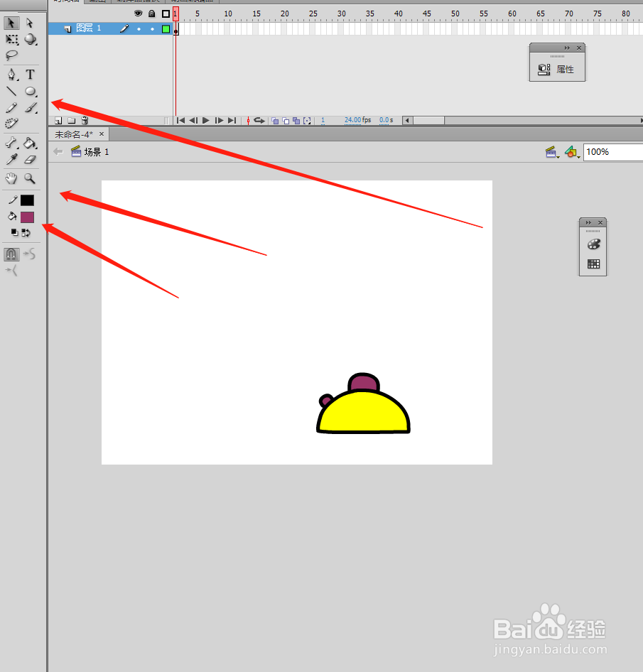Image resolution: width=643 pixels, height=672 pixels.
Task: Activate the Bone tool
Action: pyautogui.click(x=11, y=142)
